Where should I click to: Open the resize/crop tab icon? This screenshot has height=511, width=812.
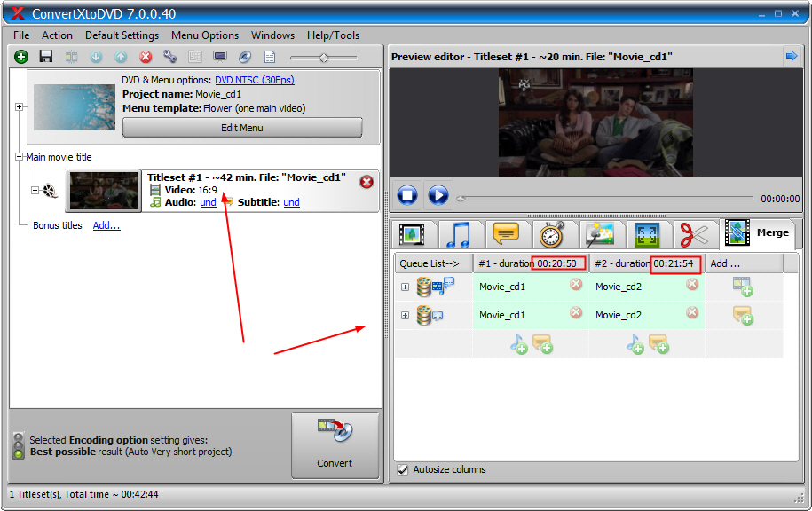(647, 234)
